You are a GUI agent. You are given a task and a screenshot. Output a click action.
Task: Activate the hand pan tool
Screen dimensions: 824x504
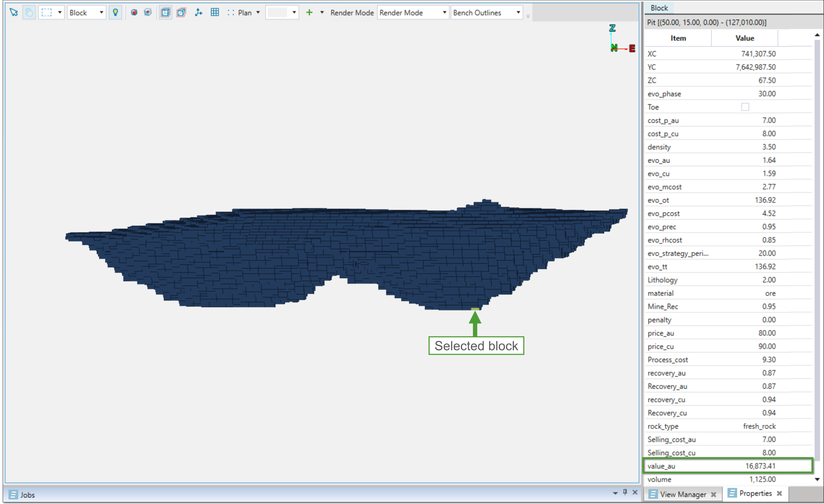coord(29,12)
